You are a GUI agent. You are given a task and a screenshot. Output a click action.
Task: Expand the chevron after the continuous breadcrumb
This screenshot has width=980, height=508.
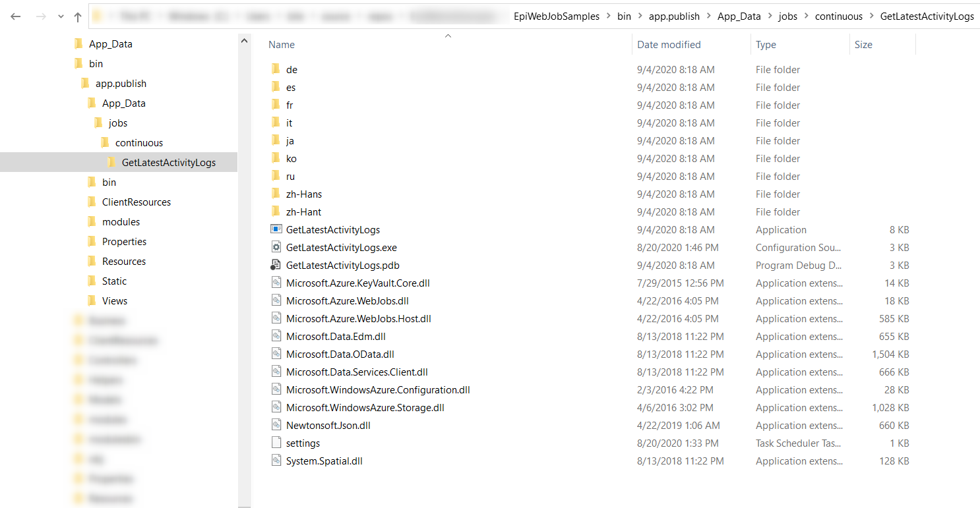click(871, 16)
